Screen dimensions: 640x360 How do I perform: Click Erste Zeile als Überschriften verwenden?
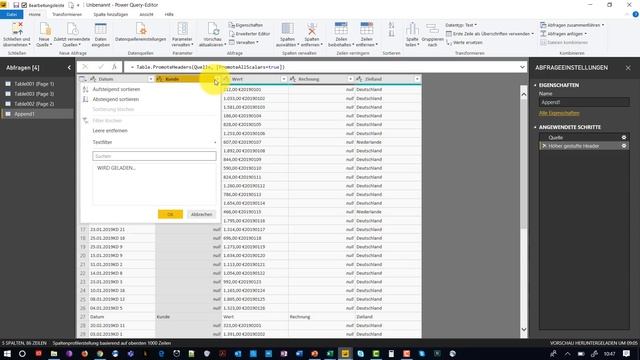click(489, 34)
